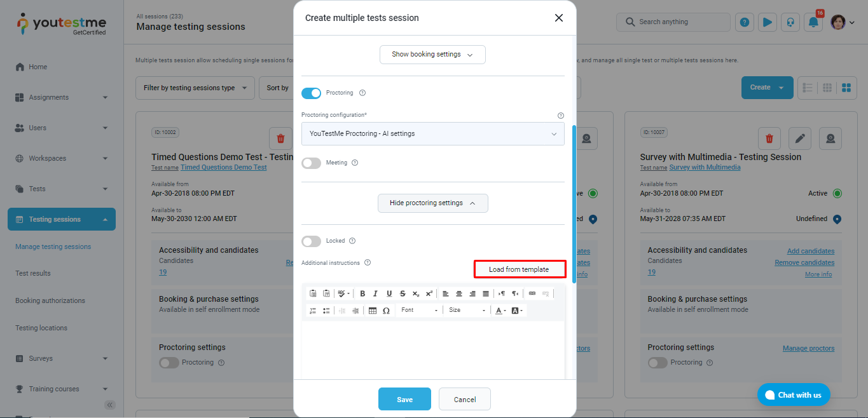Image resolution: width=868 pixels, height=418 pixels.
Task: Click the Manage proctors link on Survey card
Action: pyautogui.click(x=808, y=349)
